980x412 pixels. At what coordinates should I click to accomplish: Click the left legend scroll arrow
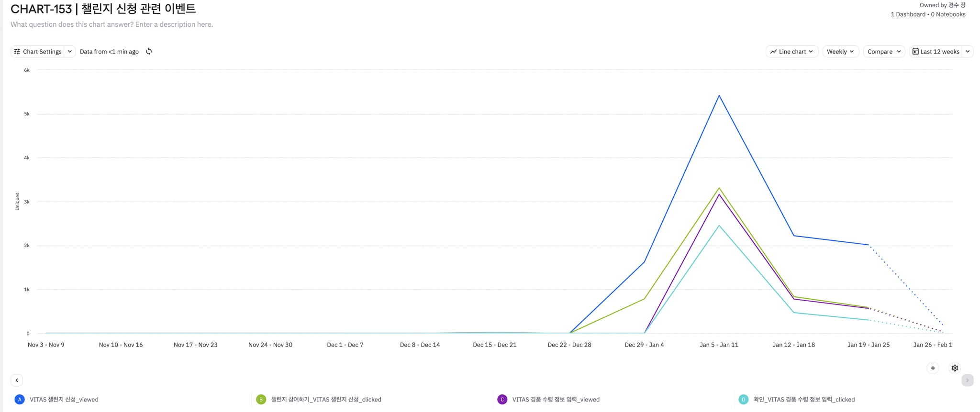(x=17, y=380)
